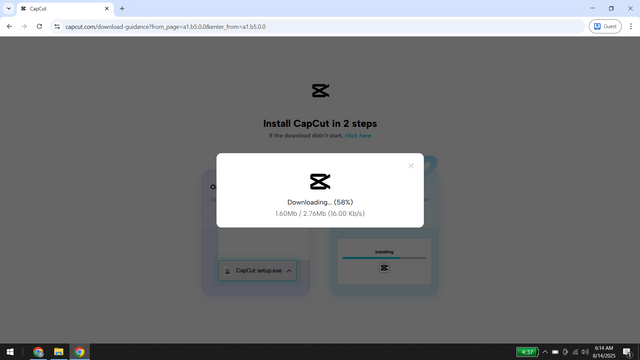The height and width of the screenshot is (360, 640).
Task: Go back to the previous page
Action: click(x=9, y=27)
